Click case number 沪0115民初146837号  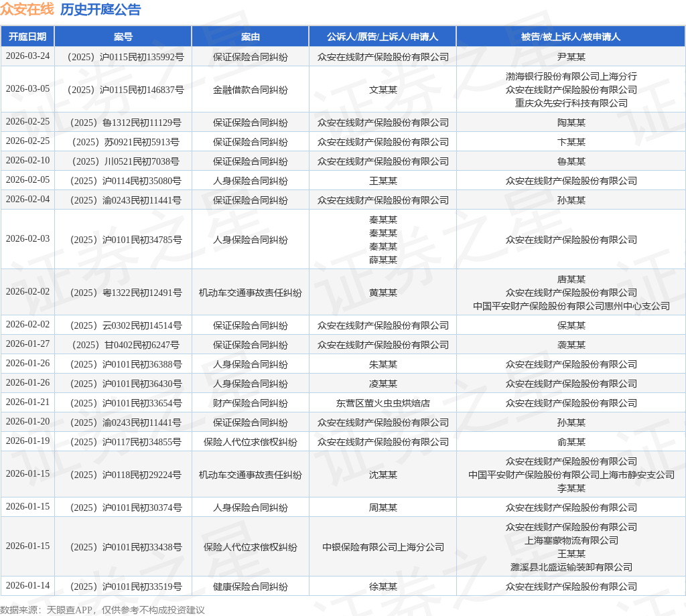coord(125,90)
